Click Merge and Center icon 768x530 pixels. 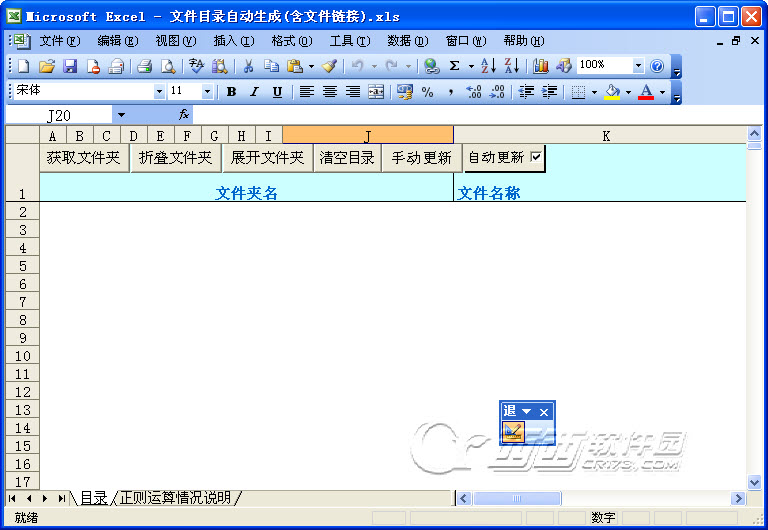376,92
